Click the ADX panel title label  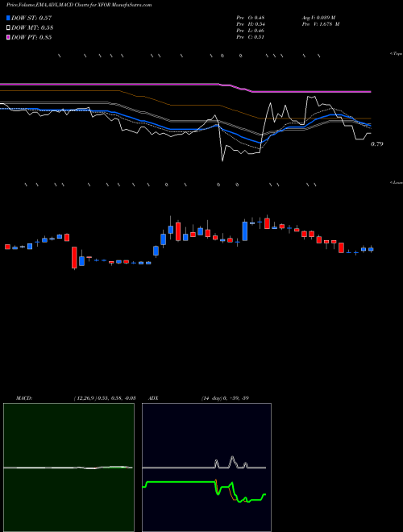[x=153, y=398]
